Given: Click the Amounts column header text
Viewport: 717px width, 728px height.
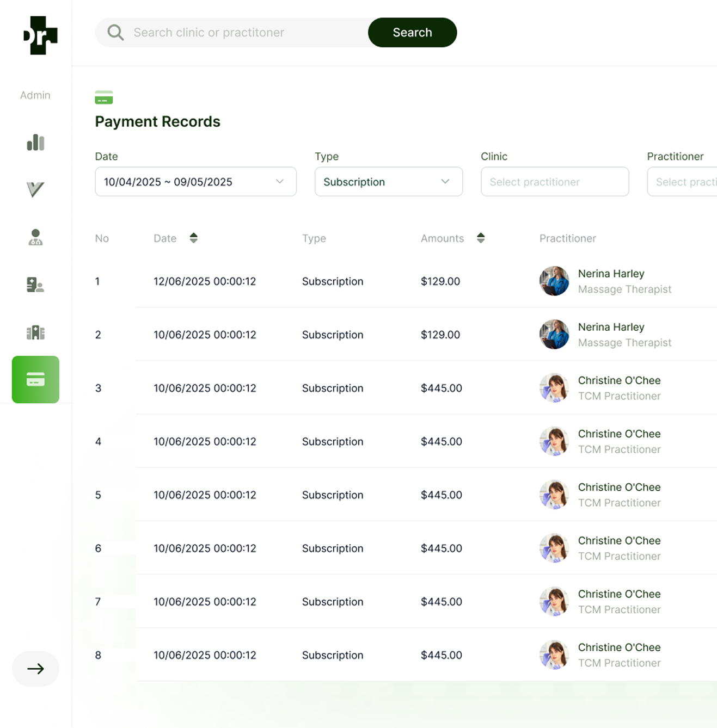Looking at the screenshot, I should pyautogui.click(x=442, y=238).
